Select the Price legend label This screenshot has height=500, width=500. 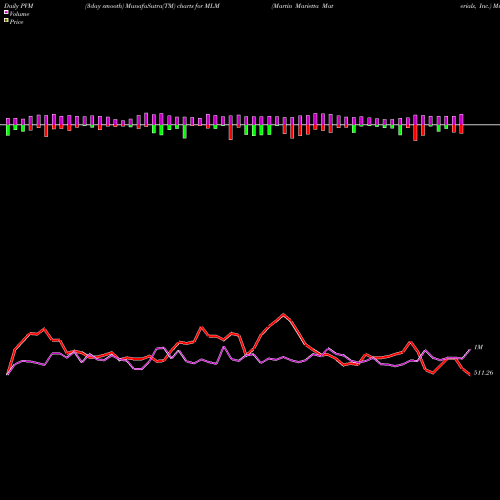16,22
